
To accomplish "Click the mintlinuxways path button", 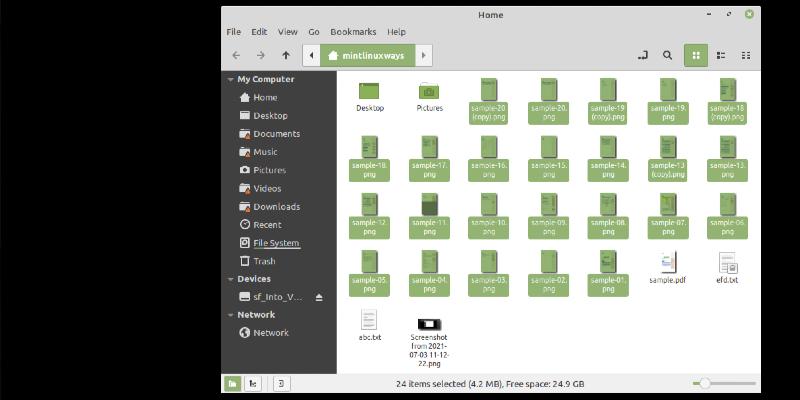I will 366,56.
